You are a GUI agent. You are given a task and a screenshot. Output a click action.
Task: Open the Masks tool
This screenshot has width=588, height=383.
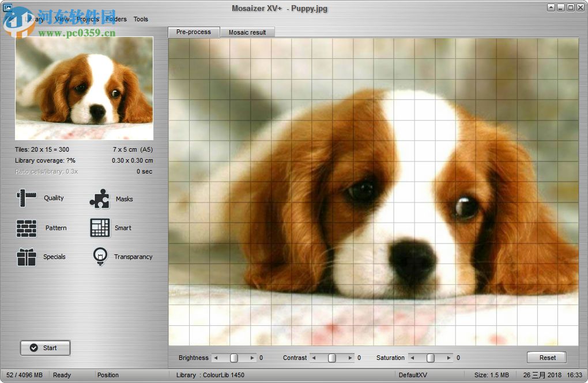click(x=100, y=198)
